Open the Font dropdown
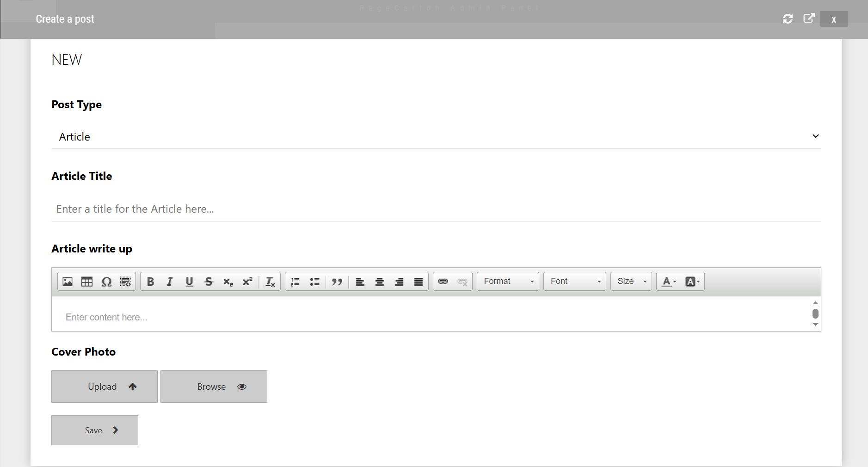The image size is (868, 467). click(x=575, y=282)
